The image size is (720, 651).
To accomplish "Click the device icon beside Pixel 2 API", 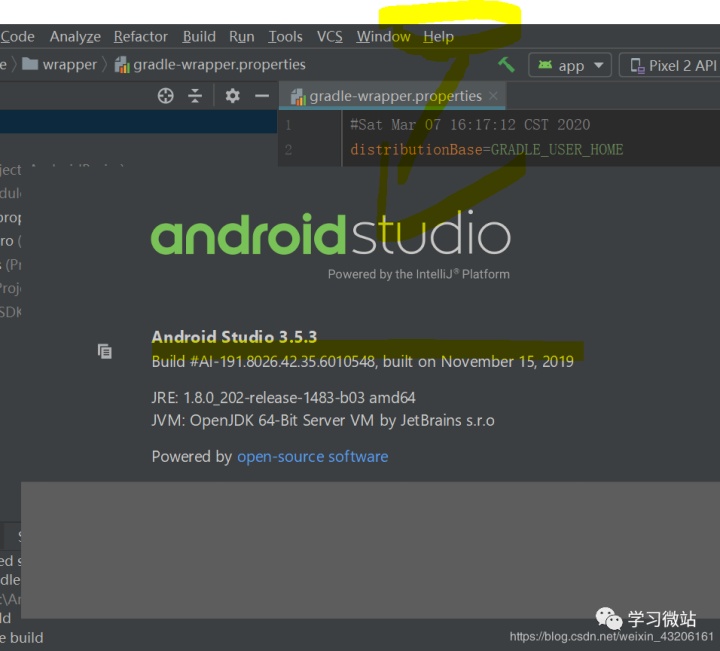I will pyautogui.click(x=637, y=66).
